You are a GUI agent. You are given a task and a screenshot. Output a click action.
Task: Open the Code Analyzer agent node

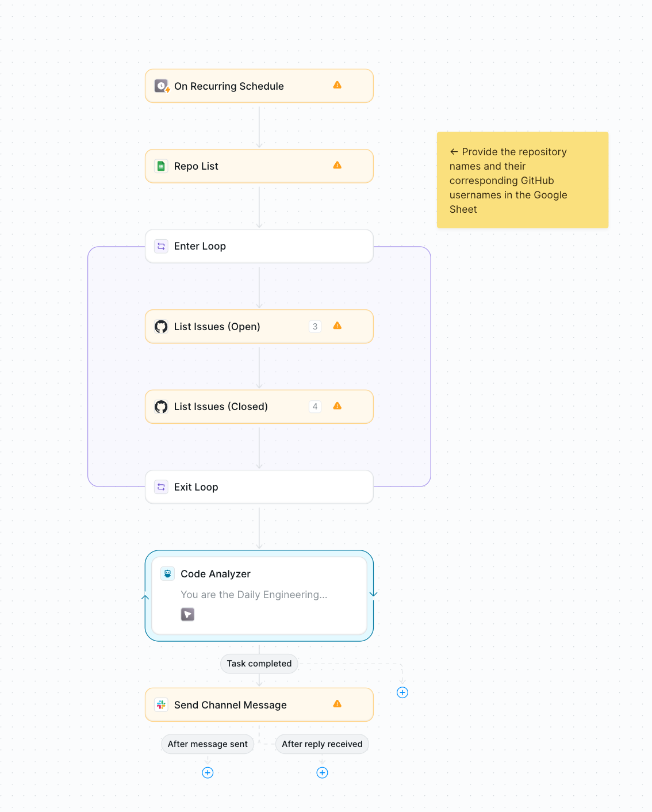click(x=259, y=596)
